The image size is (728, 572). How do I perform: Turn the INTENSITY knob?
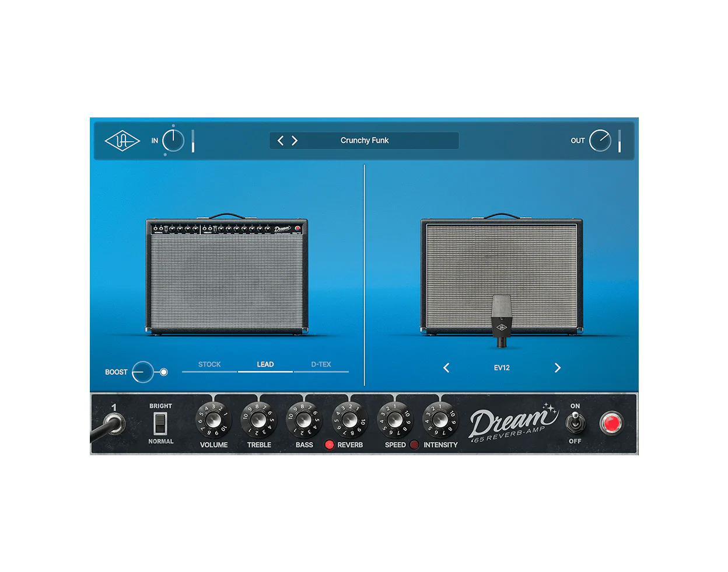click(441, 420)
